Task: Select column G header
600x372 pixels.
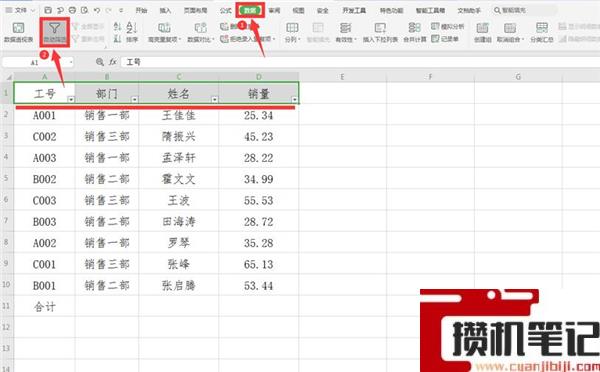Action: click(518, 77)
